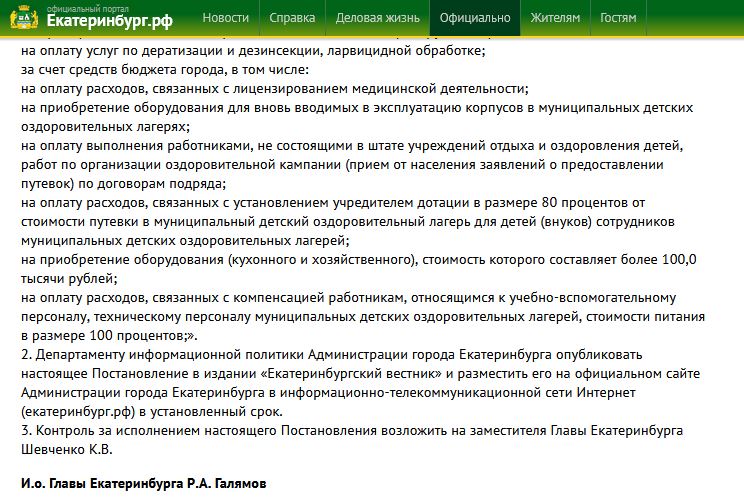Open the Справка menu
The image size is (744, 503).
coord(292,18)
